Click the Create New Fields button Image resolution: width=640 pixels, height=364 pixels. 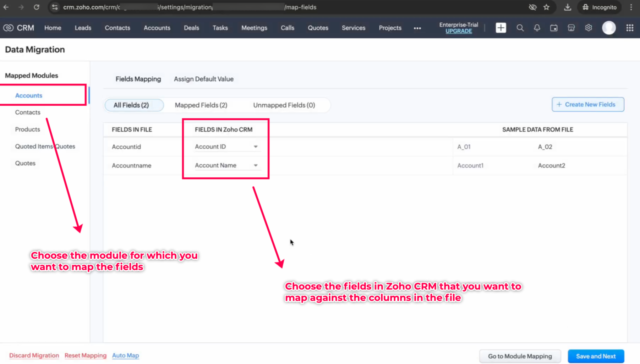click(588, 104)
